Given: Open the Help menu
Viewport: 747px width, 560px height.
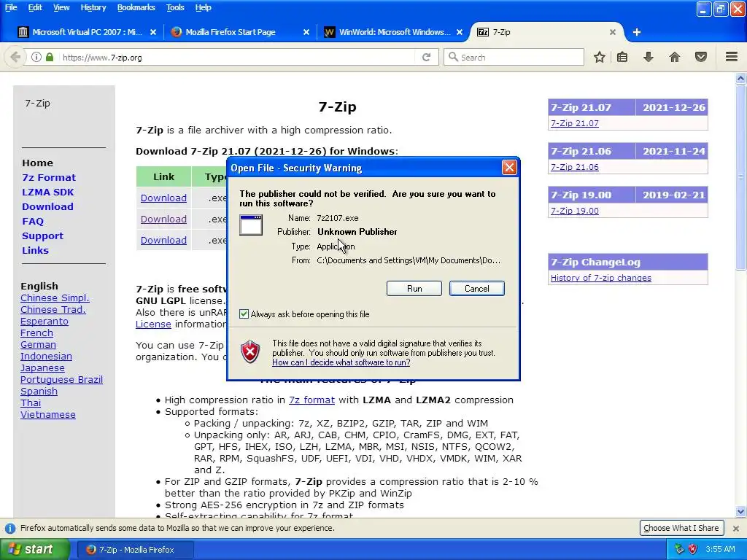Looking at the screenshot, I should [203, 7].
